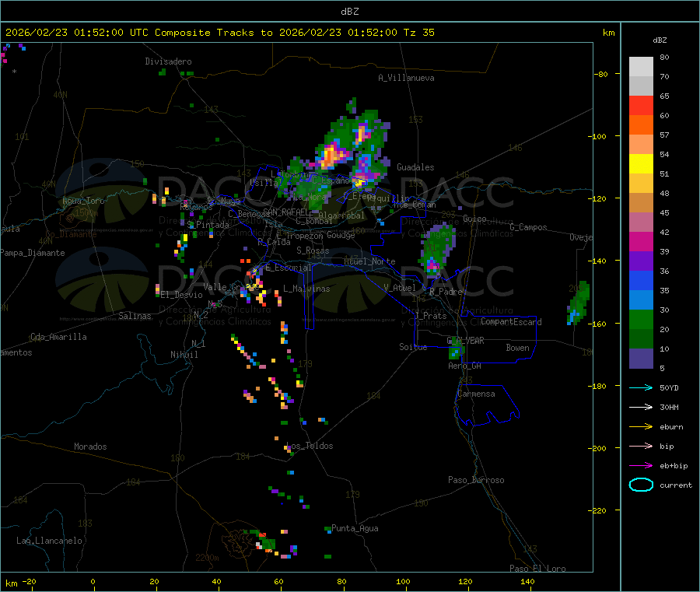
Task: Click the cyan 'current' ellipse legend icon
Action: (x=641, y=485)
